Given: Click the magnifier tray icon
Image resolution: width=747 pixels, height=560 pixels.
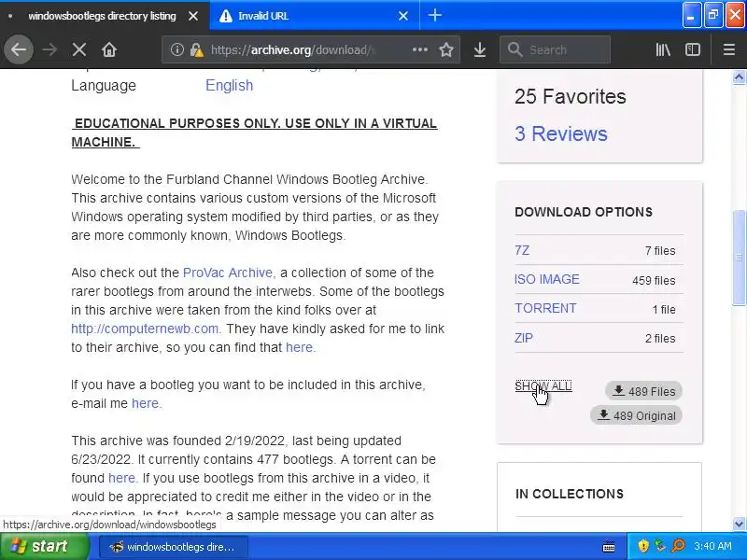Looking at the screenshot, I should [678, 546].
